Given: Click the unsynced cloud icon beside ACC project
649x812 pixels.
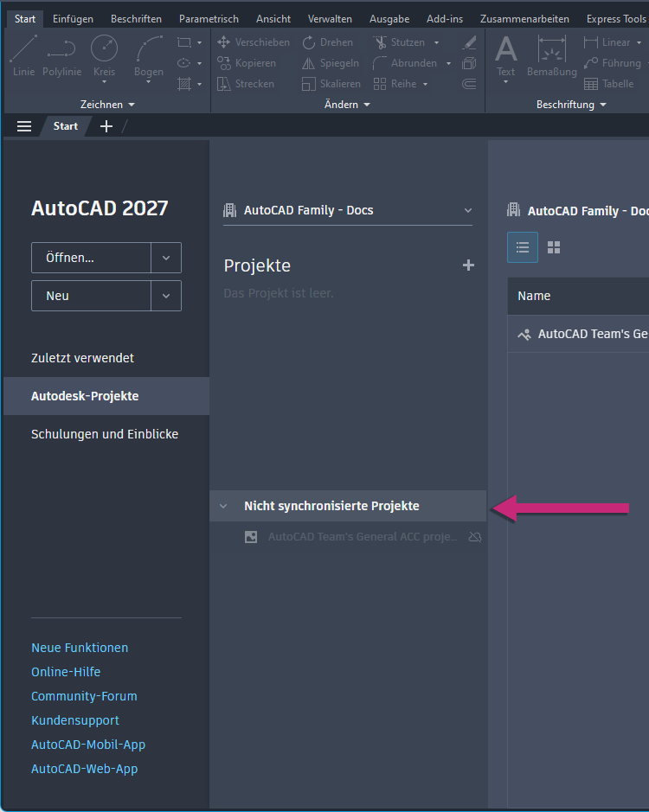Looking at the screenshot, I should [475, 537].
